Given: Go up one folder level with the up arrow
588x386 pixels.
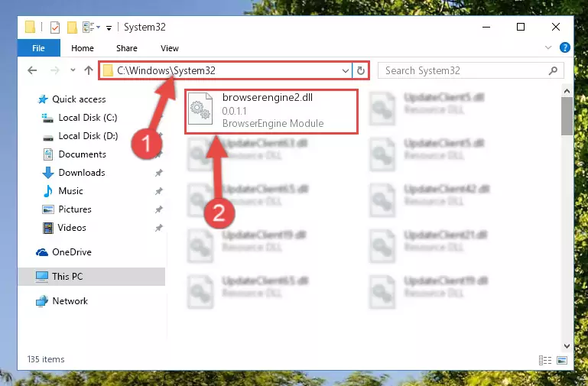Looking at the screenshot, I should coord(89,70).
